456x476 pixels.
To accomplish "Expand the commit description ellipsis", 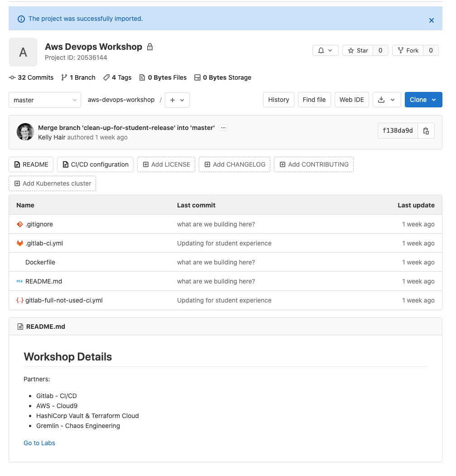I will [223, 128].
